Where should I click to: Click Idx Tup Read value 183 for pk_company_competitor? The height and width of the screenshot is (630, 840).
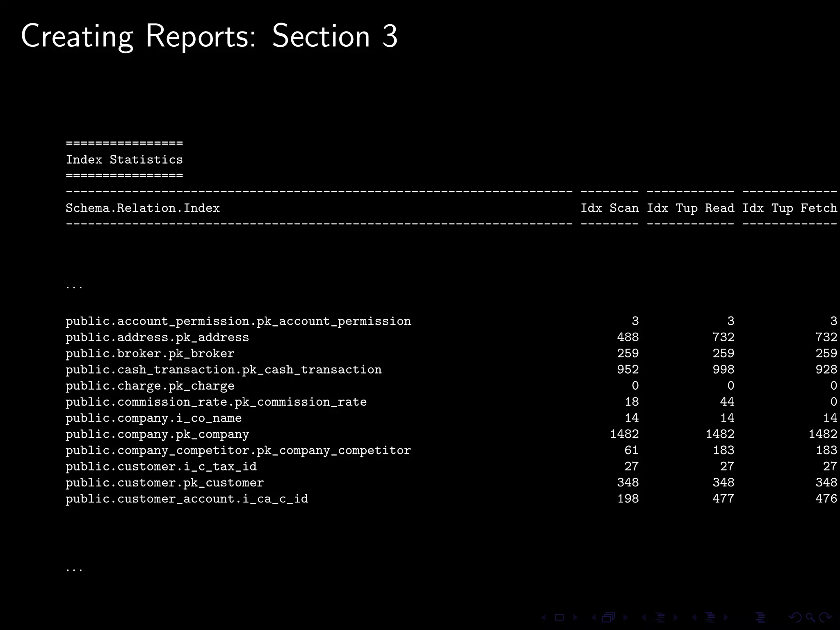click(x=724, y=450)
